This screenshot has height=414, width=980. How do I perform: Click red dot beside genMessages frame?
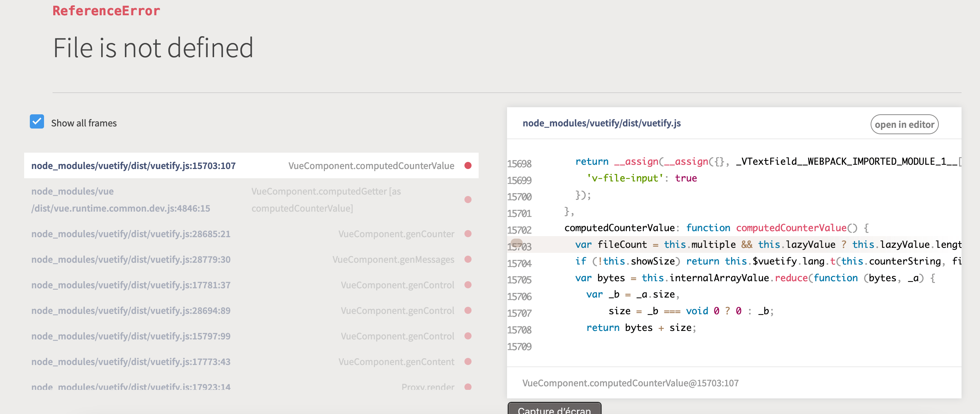468,260
